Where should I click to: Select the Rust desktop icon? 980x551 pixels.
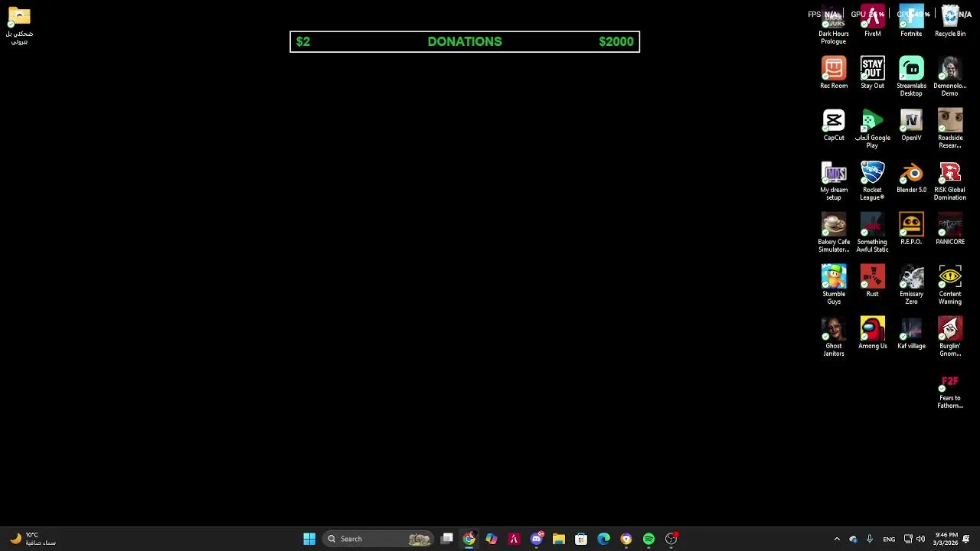pos(872,281)
